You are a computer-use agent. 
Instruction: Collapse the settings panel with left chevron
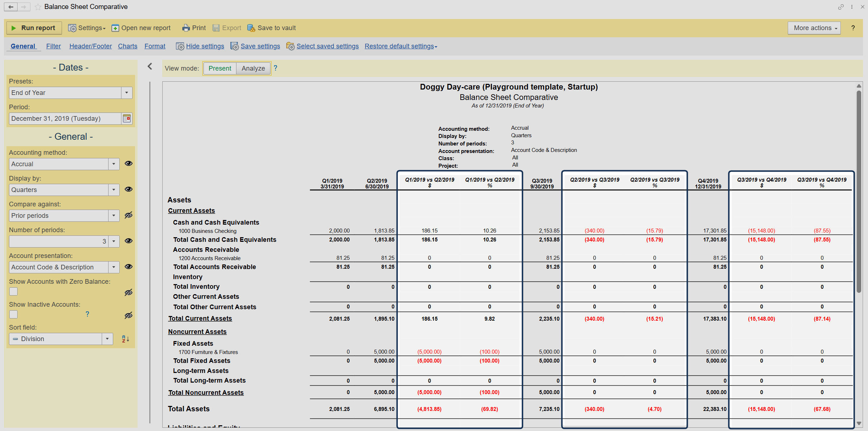(150, 67)
